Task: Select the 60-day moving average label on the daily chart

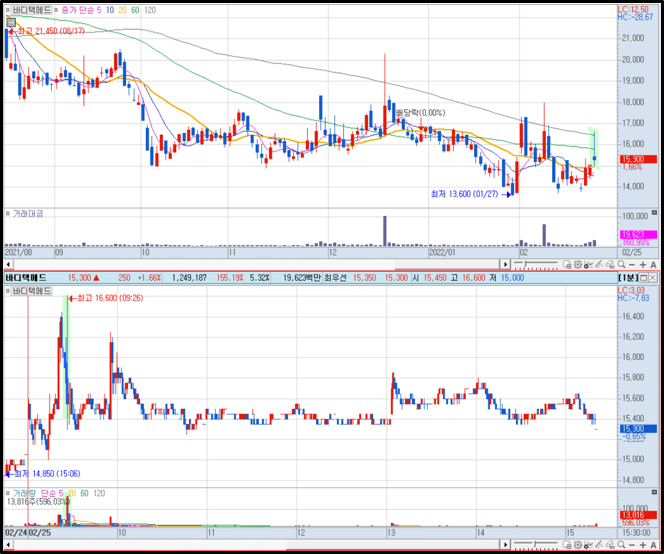Action: coord(135,10)
